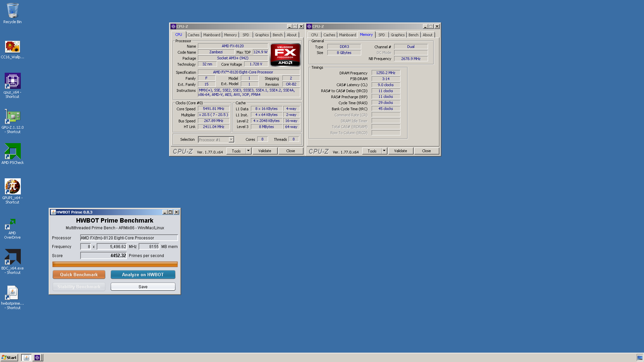Click the Core Speed 5491.81 MHz value
Image resolution: width=644 pixels, height=362 pixels.
coord(214,109)
